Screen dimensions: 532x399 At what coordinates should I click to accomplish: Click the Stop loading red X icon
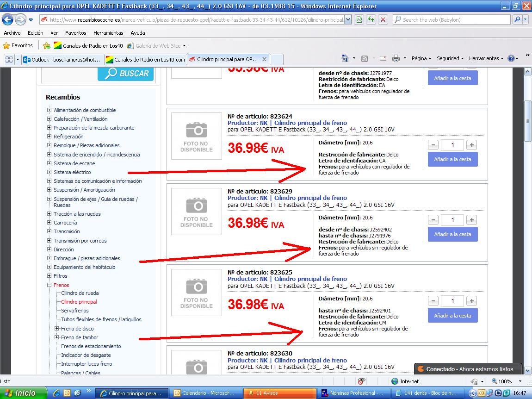[383, 20]
